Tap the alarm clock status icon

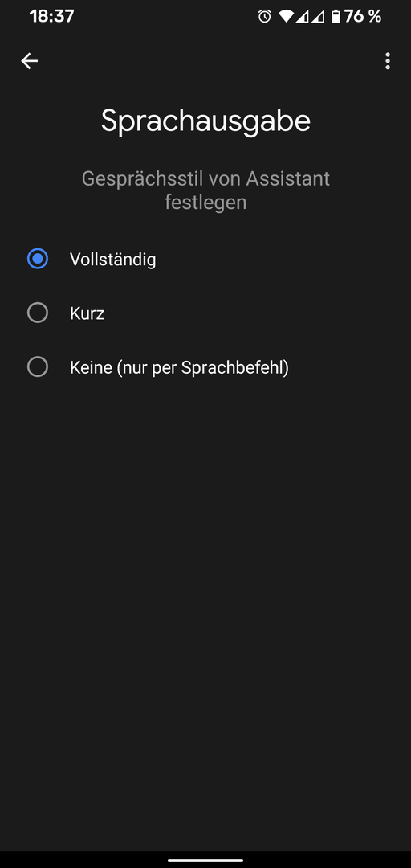(264, 17)
